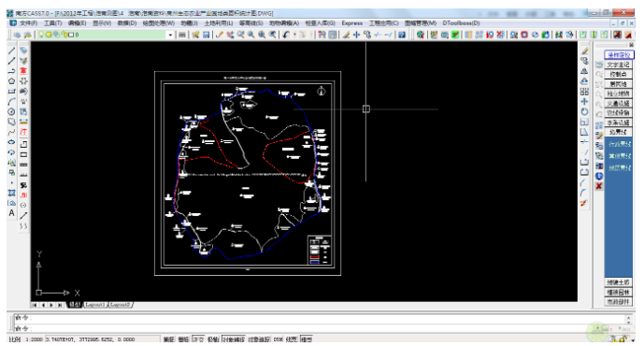The image size is (644, 346).
Task: Select the Line tool in left toolbar
Action: click(x=11, y=50)
